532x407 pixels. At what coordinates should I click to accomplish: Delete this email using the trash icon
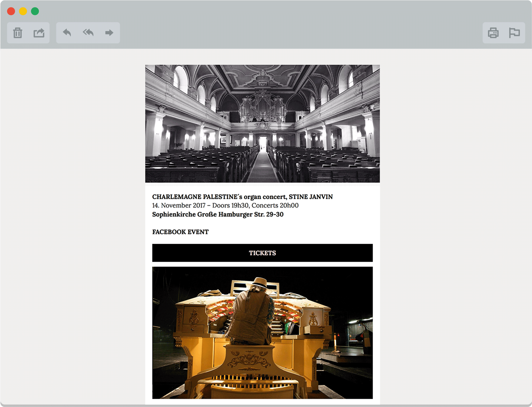[x=18, y=32]
